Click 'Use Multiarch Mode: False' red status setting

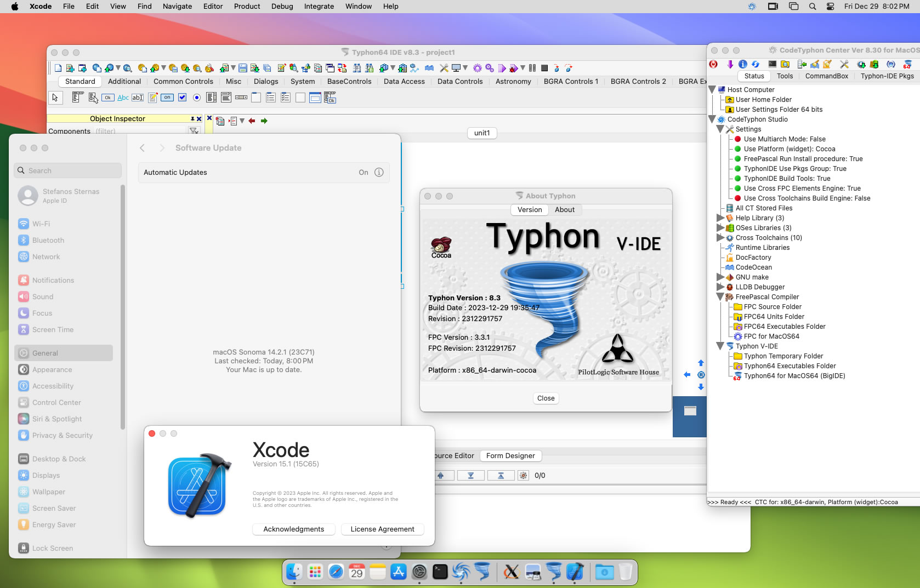(x=785, y=139)
